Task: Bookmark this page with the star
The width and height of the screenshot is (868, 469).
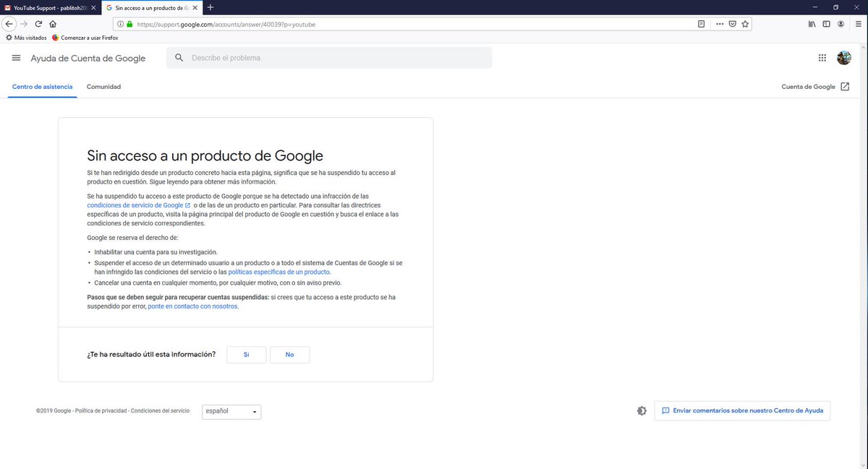Action: tap(745, 24)
